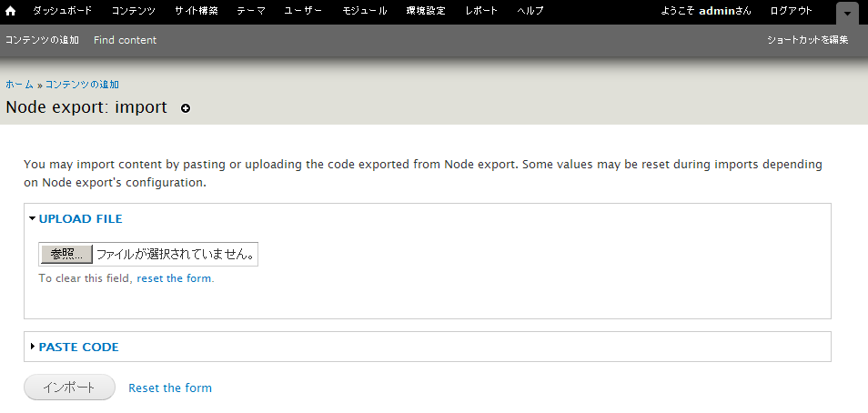Click the 'Node export: import' page title
The height and width of the screenshot is (413, 868).
(86, 106)
